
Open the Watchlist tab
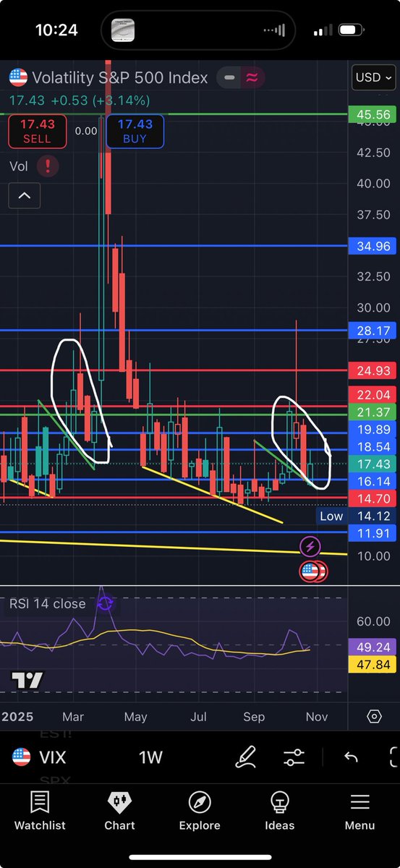(40, 811)
